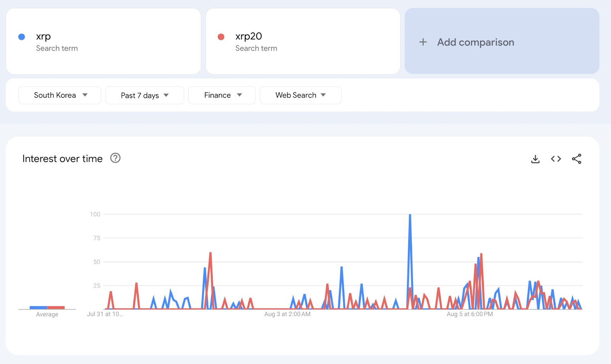Select the Average bar chart
The width and height of the screenshot is (611, 364).
point(47,308)
